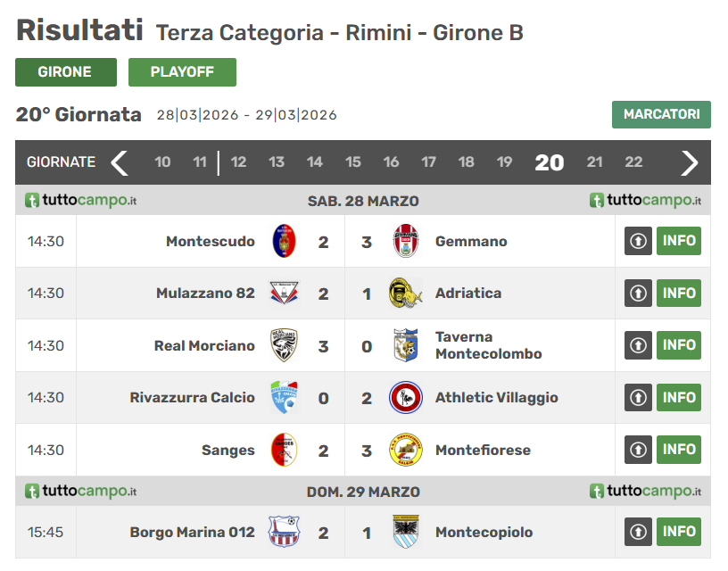Click top-left tuttocampo.it logo
Screen dimensions: 728x571
click(81, 200)
